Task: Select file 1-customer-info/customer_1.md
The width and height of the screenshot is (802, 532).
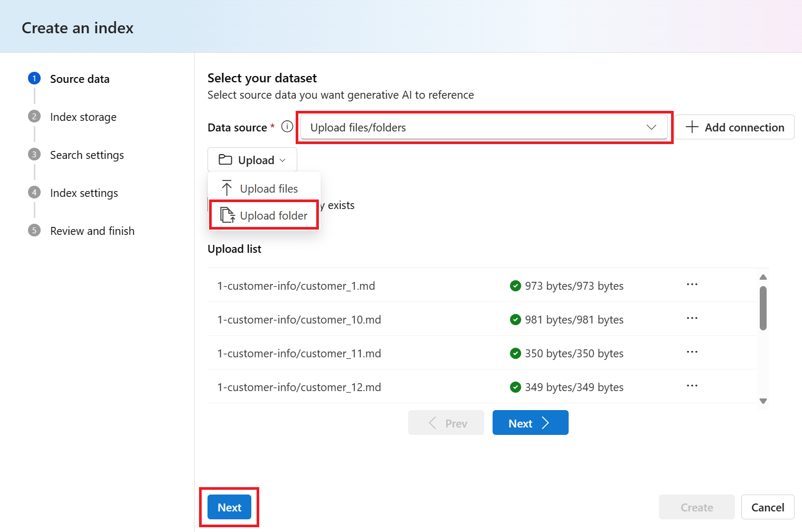Action: tap(296, 286)
